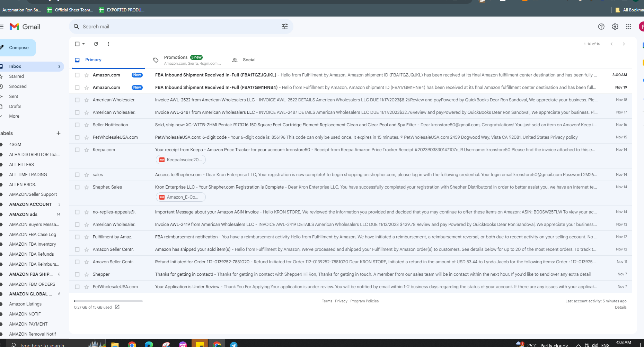Check the sales Access to Shepher.com checkbox
This screenshot has width=644, height=347.
tap(77, 175)
